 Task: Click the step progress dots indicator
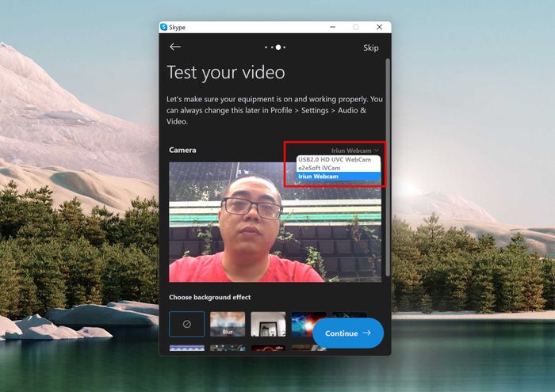point(275,47)
